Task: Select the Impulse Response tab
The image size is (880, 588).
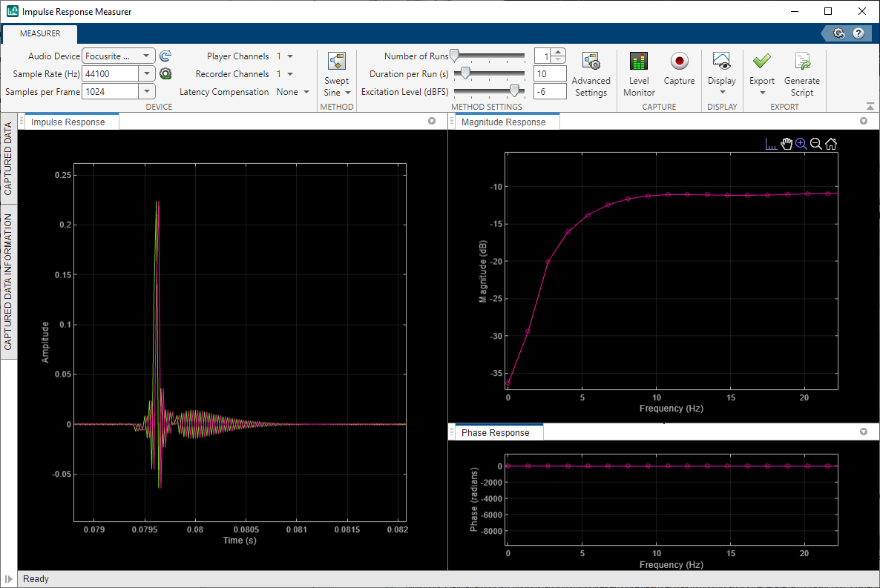Action: pos(70,121)
